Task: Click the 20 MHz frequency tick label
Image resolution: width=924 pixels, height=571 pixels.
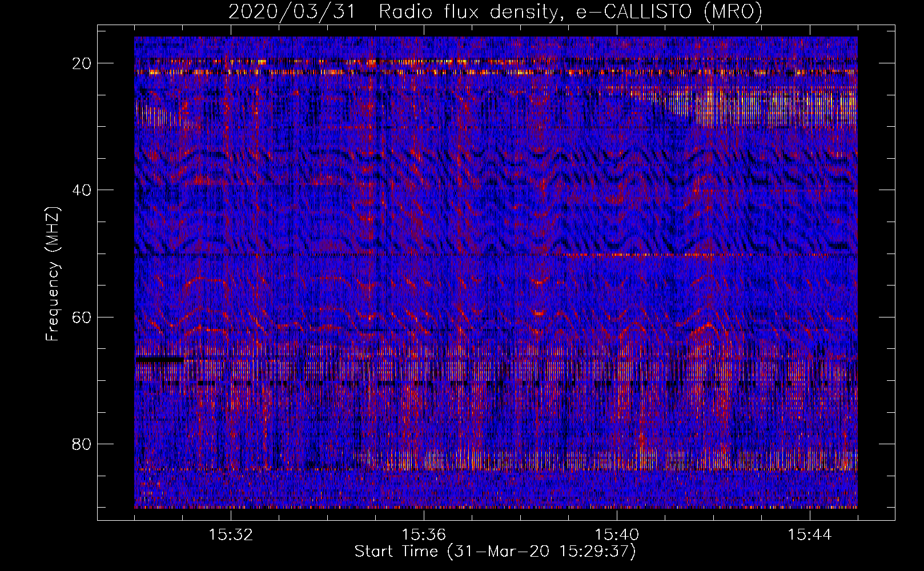Action: [x=82, y=63]
